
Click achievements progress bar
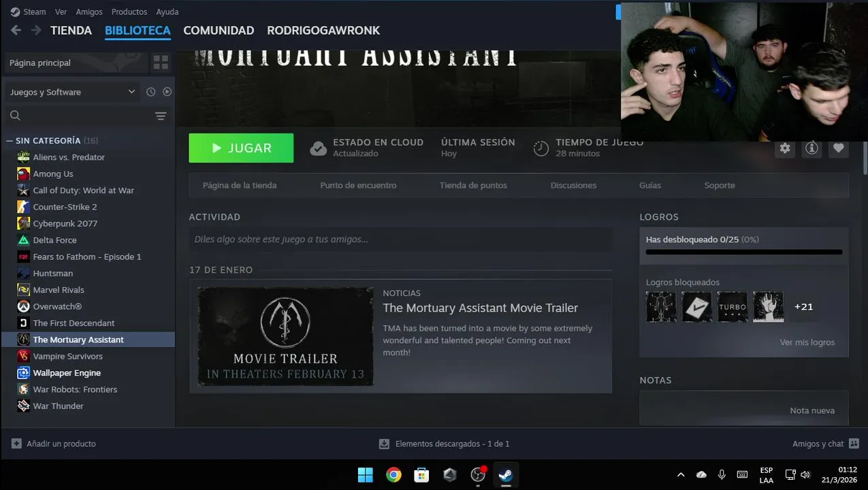tap(744, 252)
